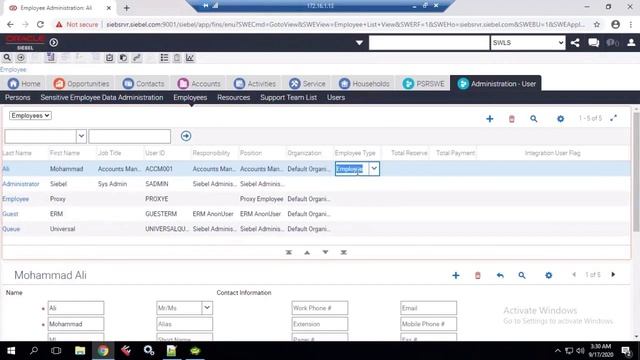Image resolution: width=640 pixels, height=360 pixels.
Task: Open the Mr/Ms title dropdown
Action: 207,307
